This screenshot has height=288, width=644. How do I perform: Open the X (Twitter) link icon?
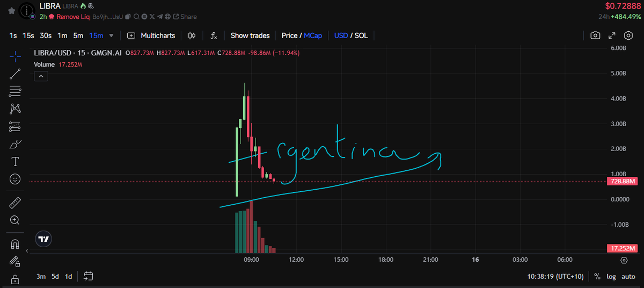coord(152,17)
